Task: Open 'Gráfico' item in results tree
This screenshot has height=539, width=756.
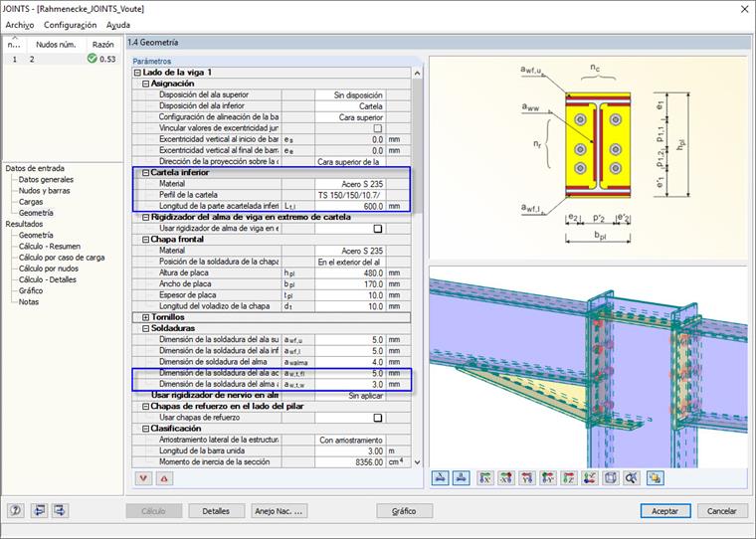Action: tap(31, 290)
